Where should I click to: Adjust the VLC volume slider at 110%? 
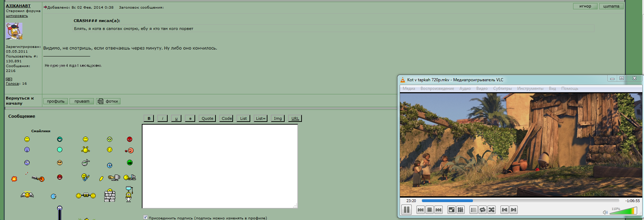623,211
